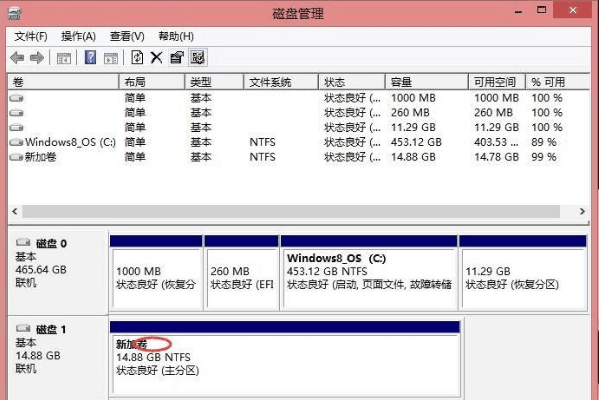The height and width of the screenshot is (400, 600).
Task: Click drive icon of the 1000 MB volume row
Action: [x=16, y=98]
